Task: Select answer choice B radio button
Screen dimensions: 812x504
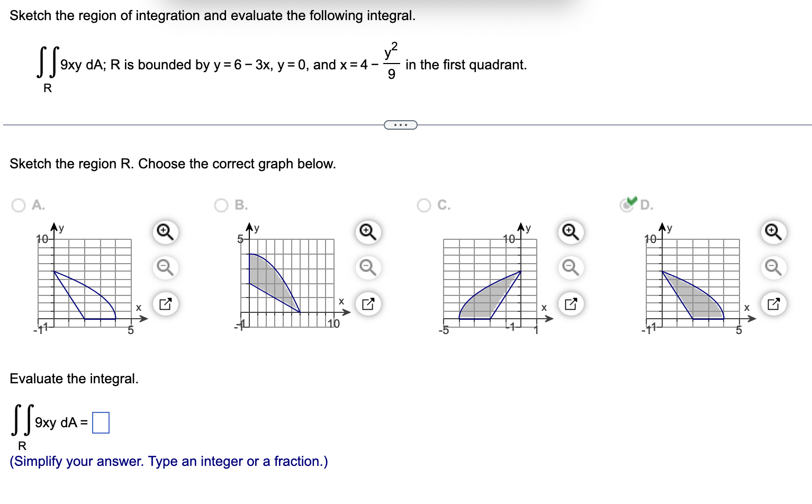Action: [x=221, y=205]
